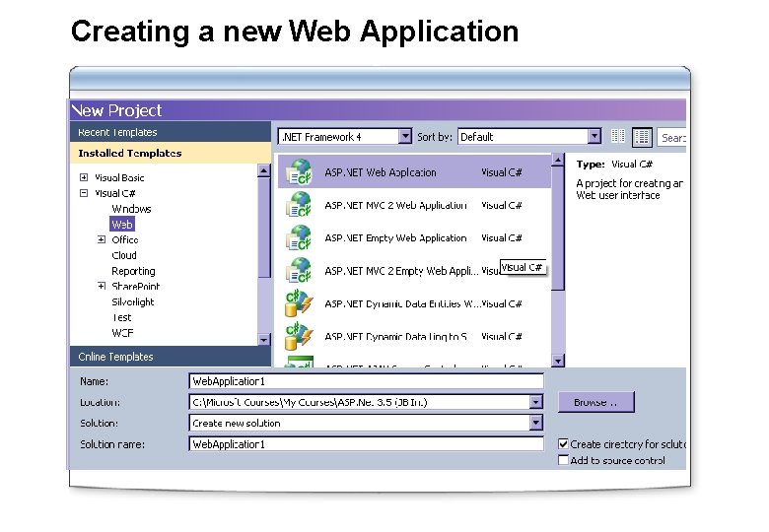Click the template tree scroll down arrow
Image resolution: width=769 pixels, height=532 pixels.
(264, 339)
